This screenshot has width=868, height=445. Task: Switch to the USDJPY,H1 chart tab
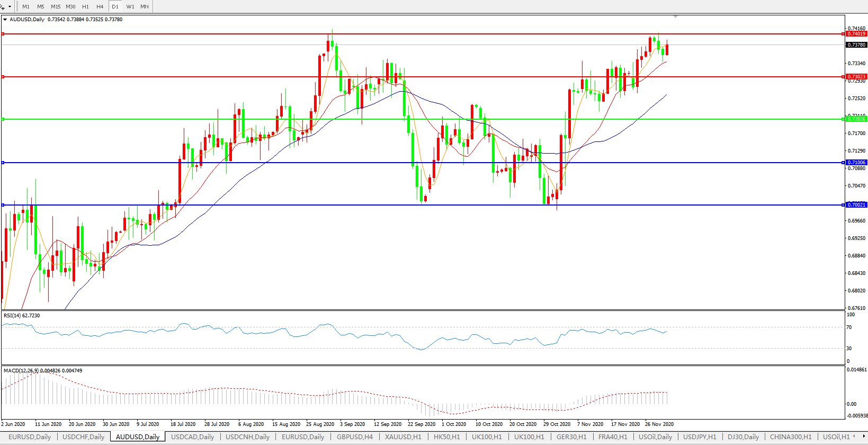pyautogui.click(x=700, y=437)
